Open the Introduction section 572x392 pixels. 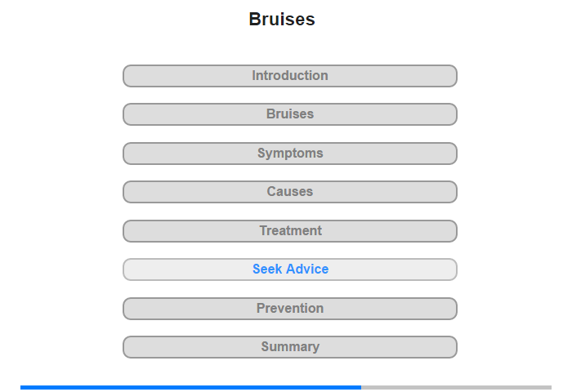click(x=290, y=76)
